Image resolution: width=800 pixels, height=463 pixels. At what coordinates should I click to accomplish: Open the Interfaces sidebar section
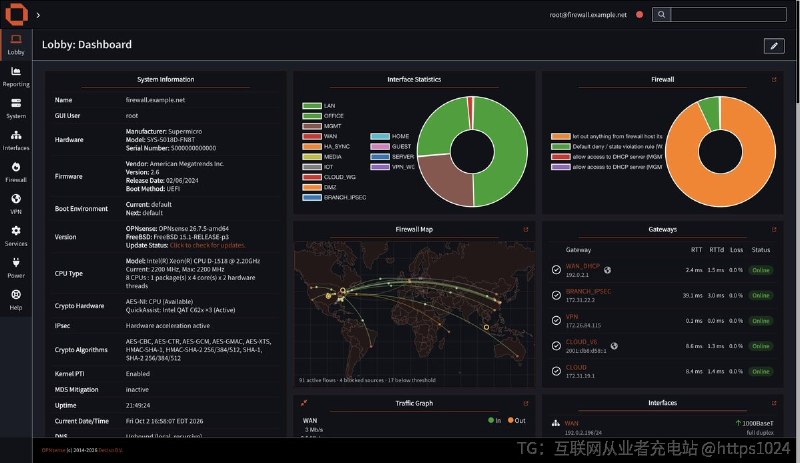(16, 140)
